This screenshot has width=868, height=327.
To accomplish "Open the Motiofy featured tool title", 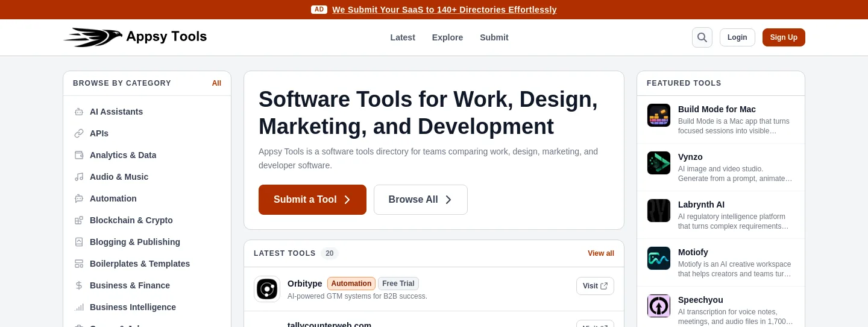I will pos(693,252).
